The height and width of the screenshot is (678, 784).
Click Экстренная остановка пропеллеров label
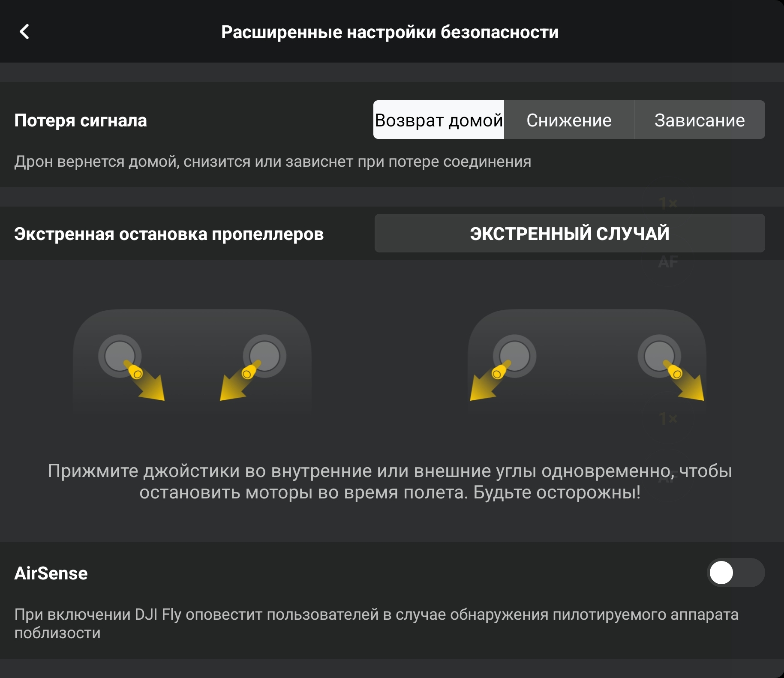[169, 234]
